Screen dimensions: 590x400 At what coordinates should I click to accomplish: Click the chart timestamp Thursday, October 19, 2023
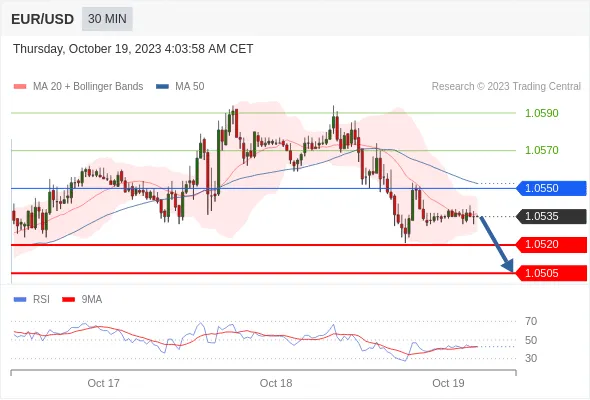coord(133,49)
